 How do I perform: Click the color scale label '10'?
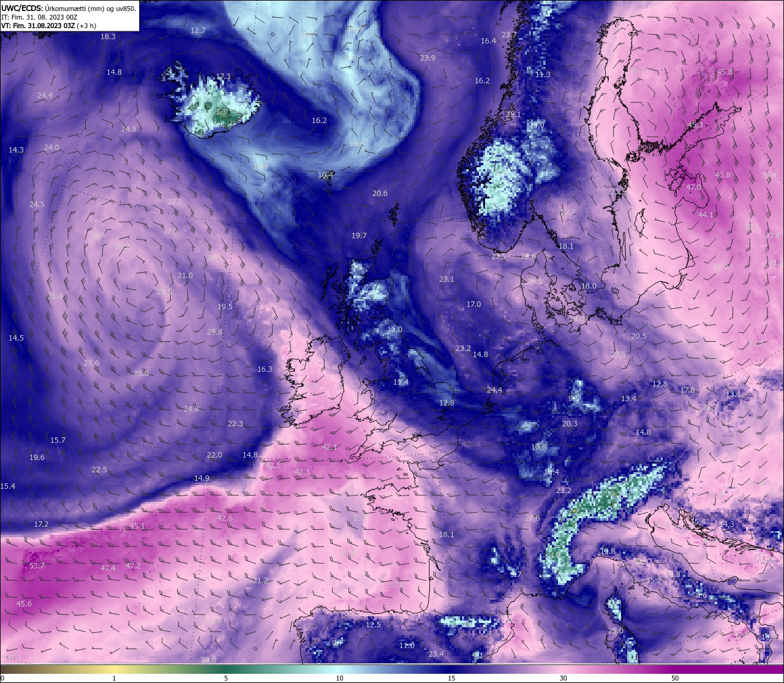click(339, 678)
